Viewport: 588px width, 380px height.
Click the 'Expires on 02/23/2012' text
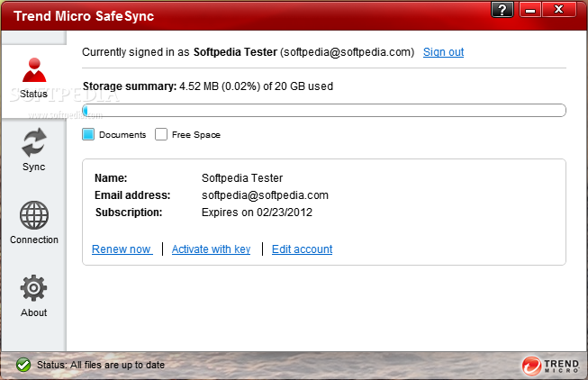tap(257, 213)
